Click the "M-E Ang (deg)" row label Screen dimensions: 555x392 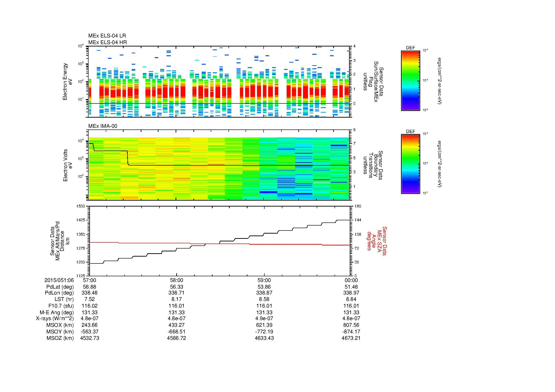pos(57,312)
